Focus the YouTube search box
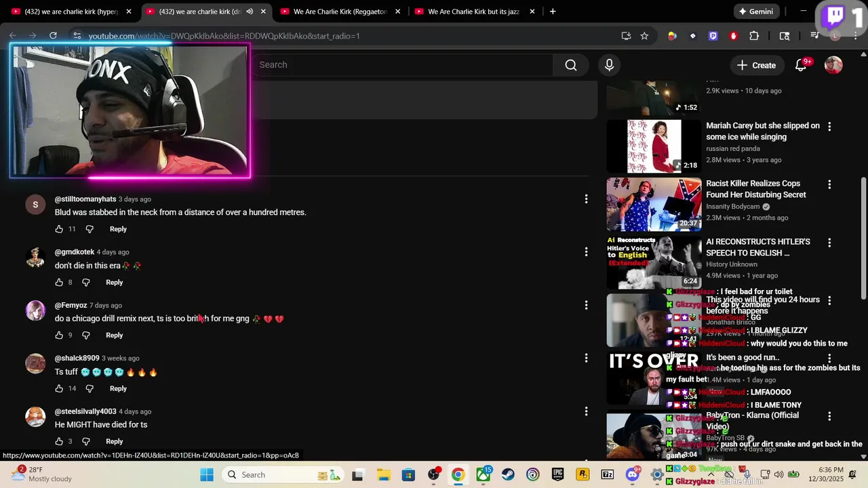The image size is (868, 488). pos(404,65)
